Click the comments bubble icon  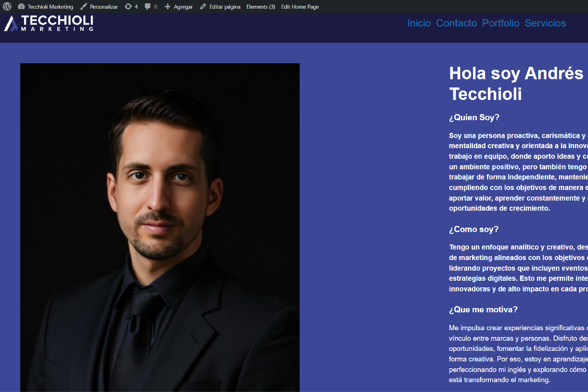pos(147,7)
